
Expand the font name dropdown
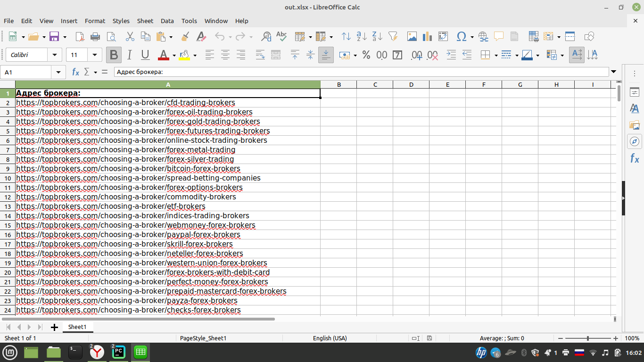[x=55, y=55]
